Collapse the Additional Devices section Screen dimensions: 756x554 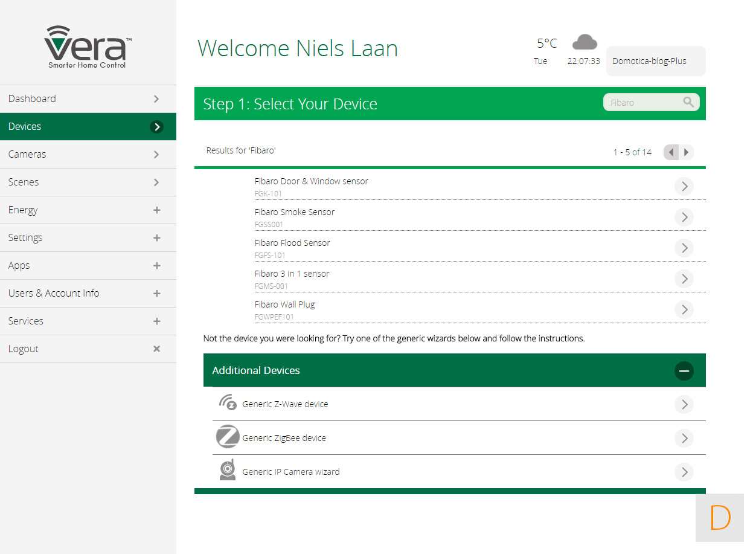[x=684, y=370]
